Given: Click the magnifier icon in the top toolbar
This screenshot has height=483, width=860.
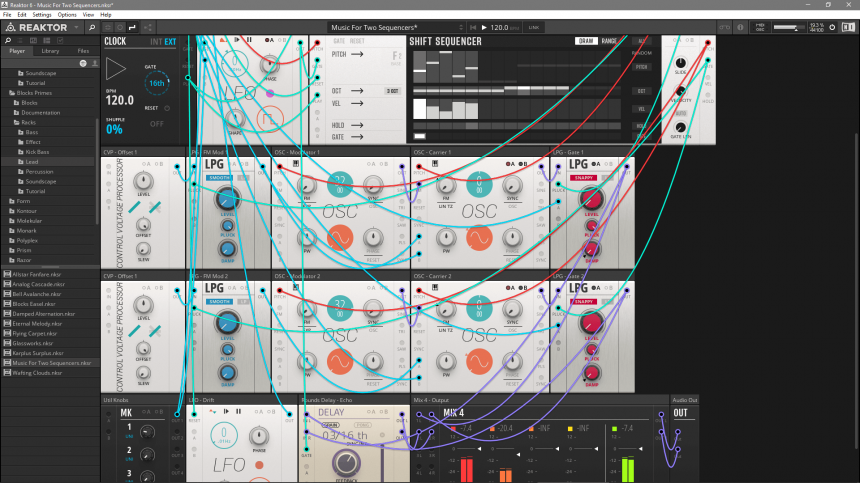Looking at the screenshot, I should [x=92, y=27].
